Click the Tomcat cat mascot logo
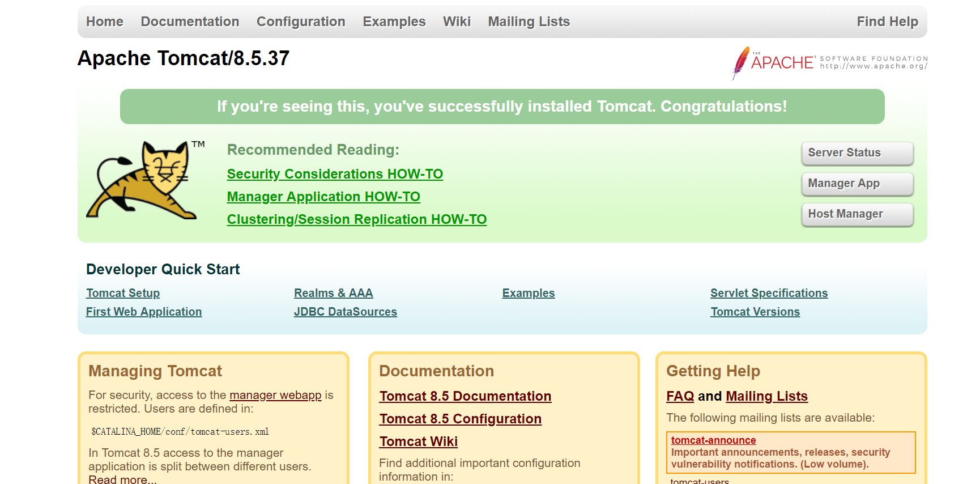Image resolution: width=980 pixels, height=484 pixels. coord(146,180)
